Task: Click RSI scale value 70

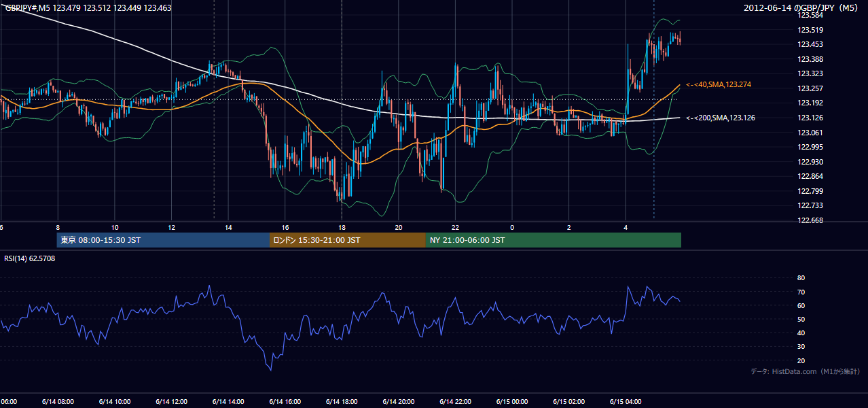Action: click(801, 292)
